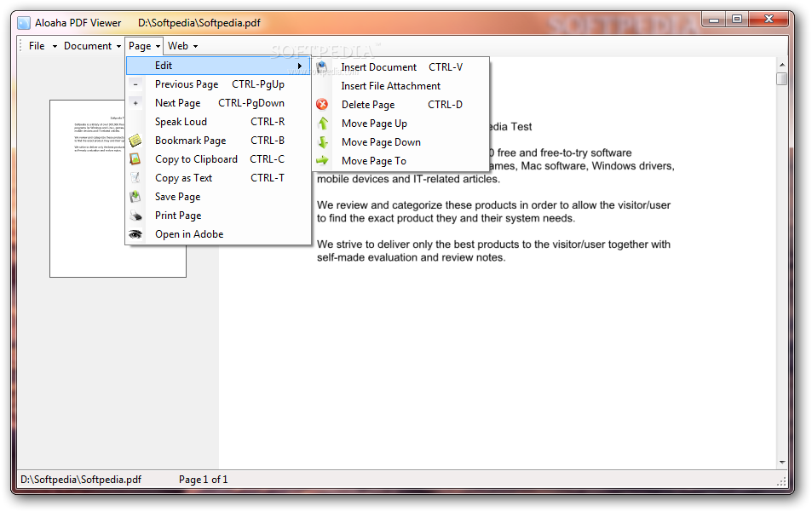Choose Move Page To in the submenu

click(x=400, y=160)
